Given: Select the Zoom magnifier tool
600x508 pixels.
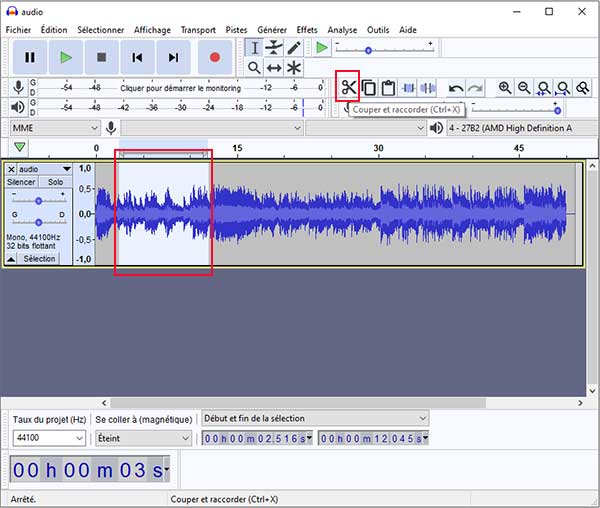Looking at the screenshot, I should click(254, 68).
